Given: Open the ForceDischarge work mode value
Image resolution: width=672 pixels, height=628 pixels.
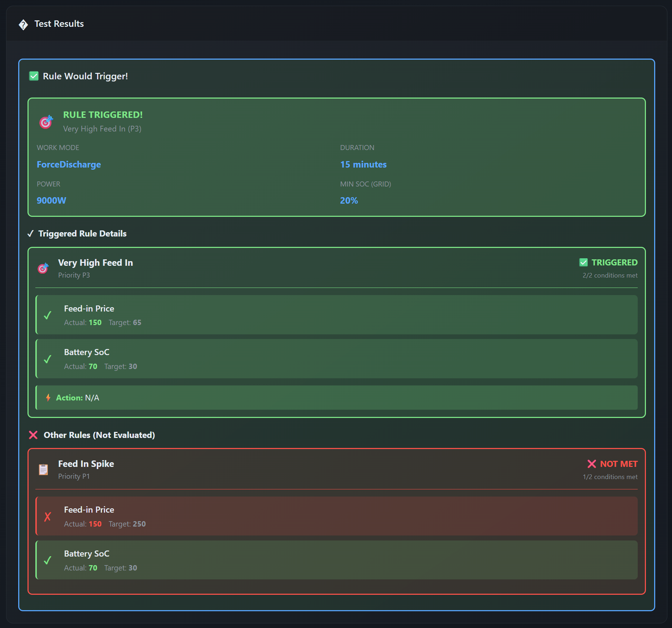Looking at the screenshot, I should click(69, 165).
